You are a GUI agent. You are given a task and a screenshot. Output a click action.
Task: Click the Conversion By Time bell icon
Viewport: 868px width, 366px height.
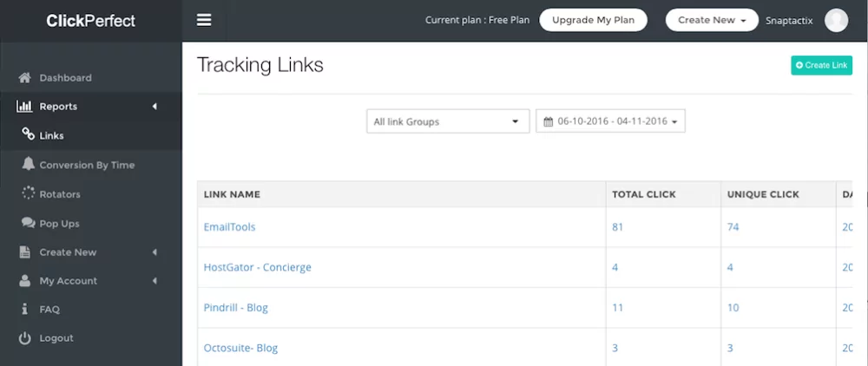(x=28, y=164)
